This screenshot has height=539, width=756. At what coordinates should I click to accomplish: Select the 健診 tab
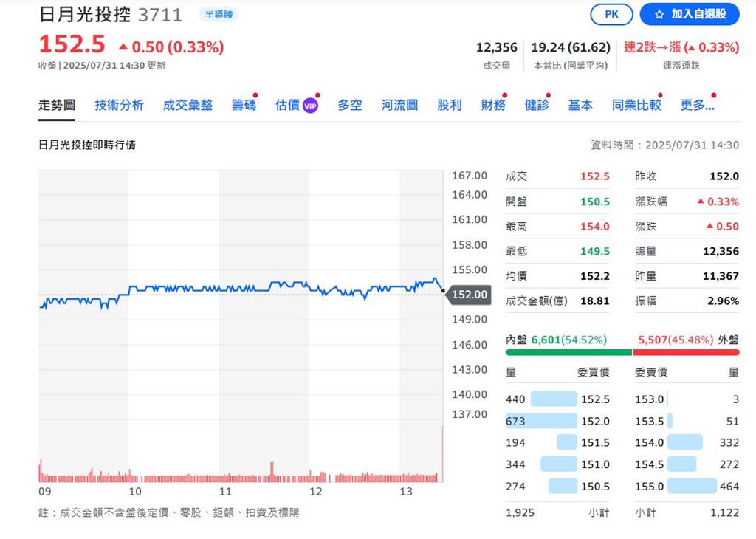click(537, 105)
